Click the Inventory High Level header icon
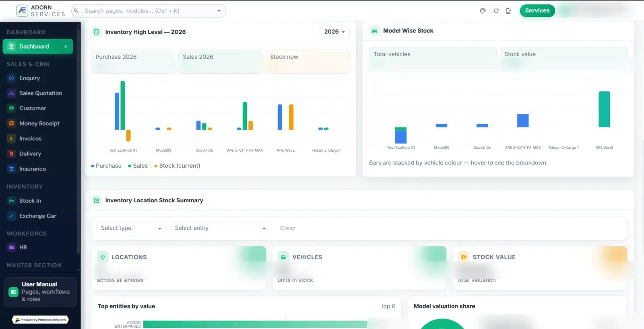The image size is (644, 329). (x=97, y=32)
